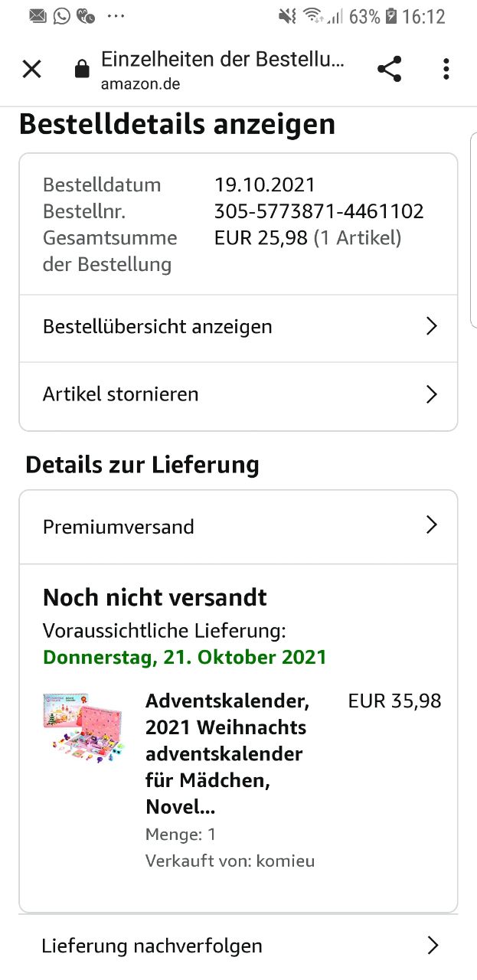477x980 pixels.
Task: Tap the muted sound status icon
Action: [287, 16]
